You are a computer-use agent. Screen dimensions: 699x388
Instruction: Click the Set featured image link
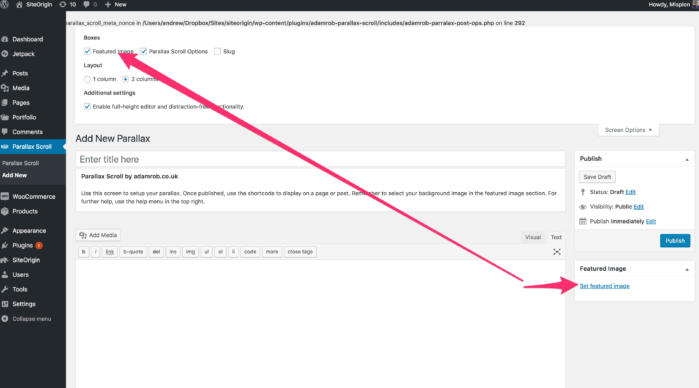pos(604,286)
